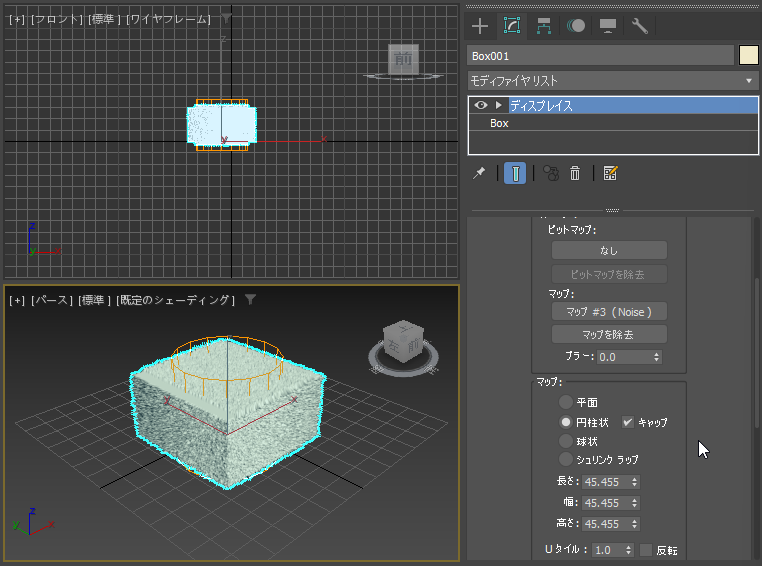Click the Box001 object name field
Image resolution: width=762 pixels, height=566 pixels.
[601, 56]
